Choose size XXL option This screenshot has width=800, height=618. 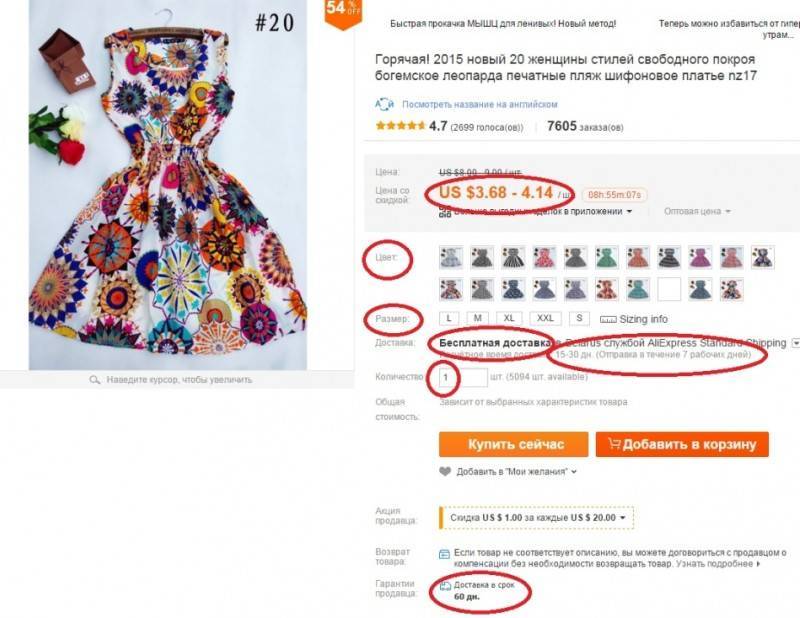(x=544, y=318)
